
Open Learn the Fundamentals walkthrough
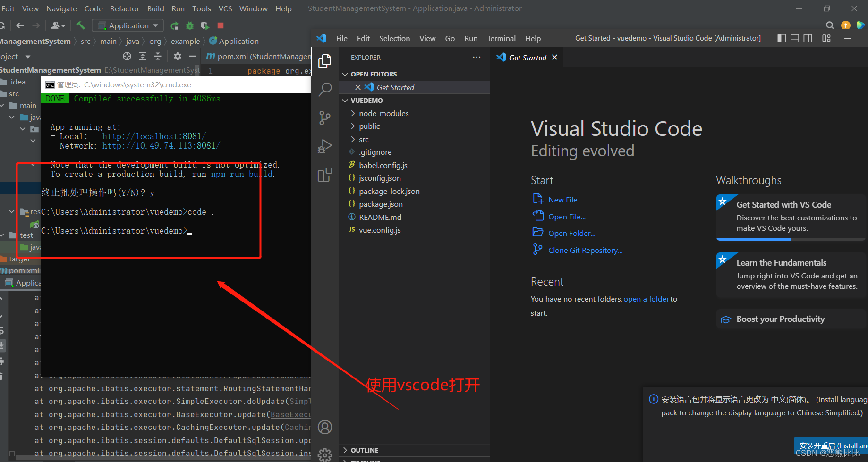pos(792,275)
